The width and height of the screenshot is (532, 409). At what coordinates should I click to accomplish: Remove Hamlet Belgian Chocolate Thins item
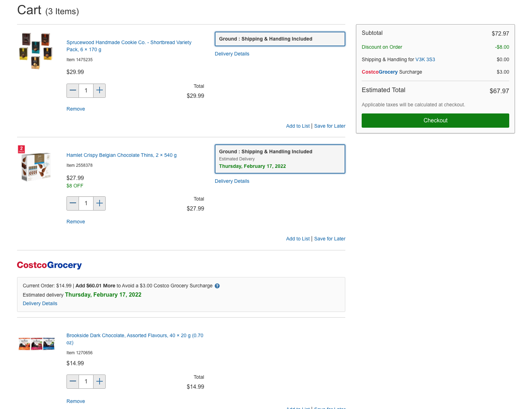(x=76, y=222)
